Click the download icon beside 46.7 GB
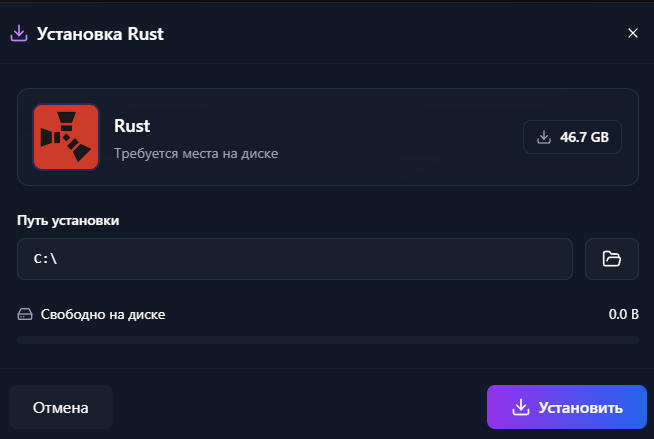654x439 pixels. point(544,137)
